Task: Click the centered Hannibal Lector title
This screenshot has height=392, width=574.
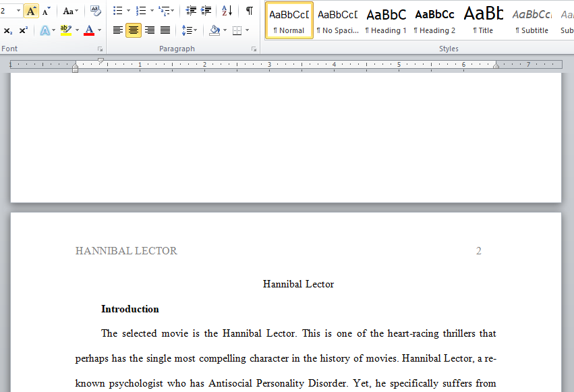Action: pyautogui.click(x=298, y=284)
